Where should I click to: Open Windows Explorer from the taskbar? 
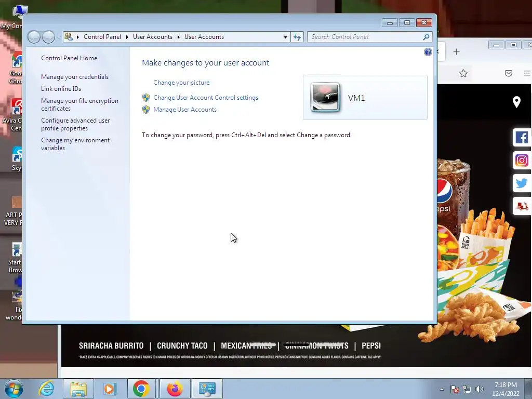point(78,389)
